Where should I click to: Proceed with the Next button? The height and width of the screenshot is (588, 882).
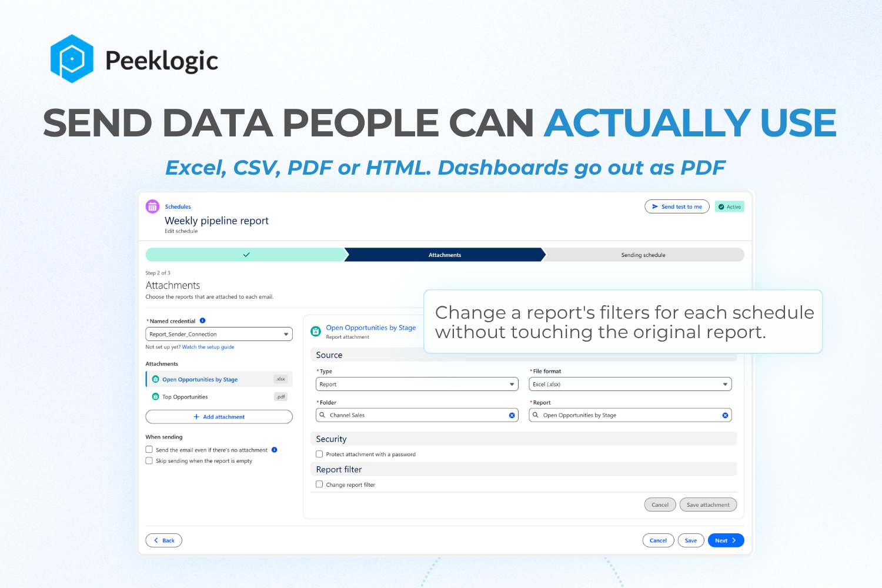(726, 540)
